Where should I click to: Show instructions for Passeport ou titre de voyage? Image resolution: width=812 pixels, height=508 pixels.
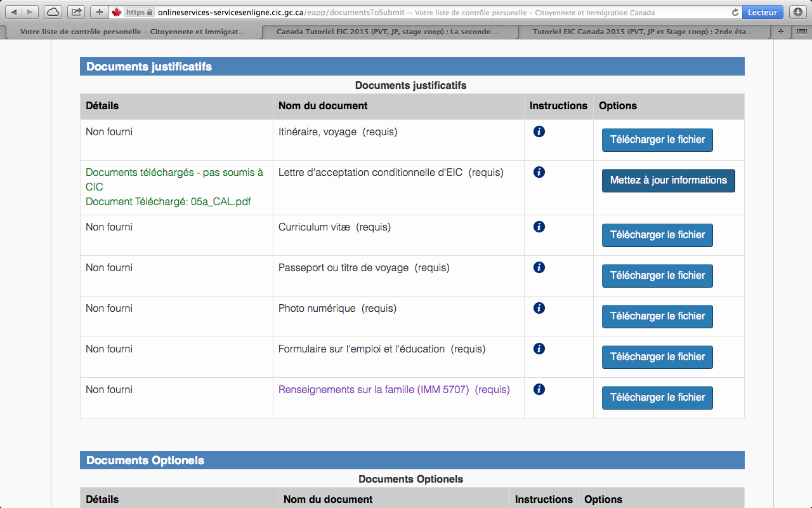point(539,267)
